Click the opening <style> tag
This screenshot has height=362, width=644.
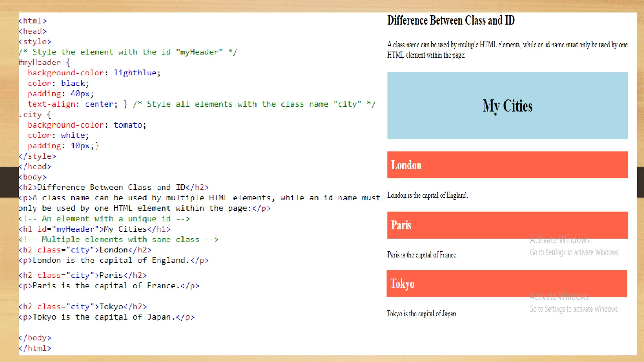click(35, 42)
